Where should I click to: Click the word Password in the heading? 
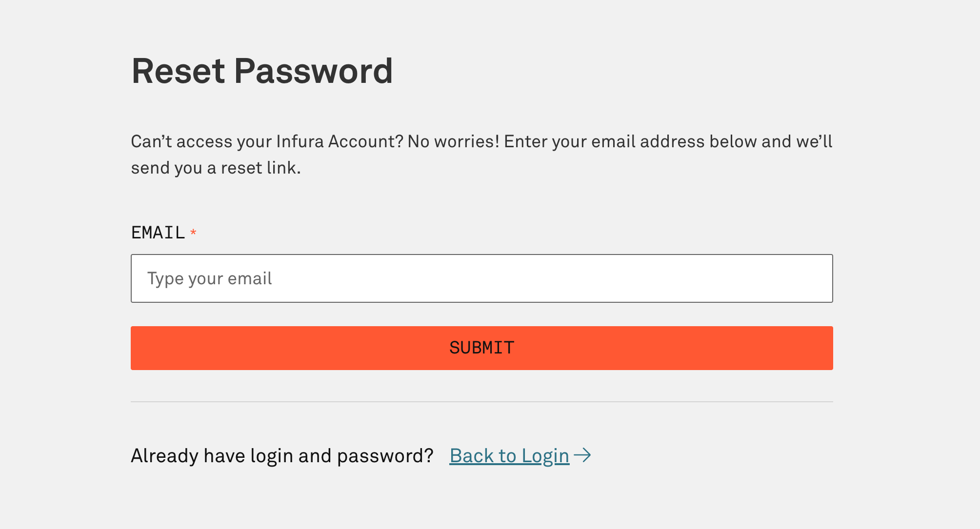(x=313, y=71)
